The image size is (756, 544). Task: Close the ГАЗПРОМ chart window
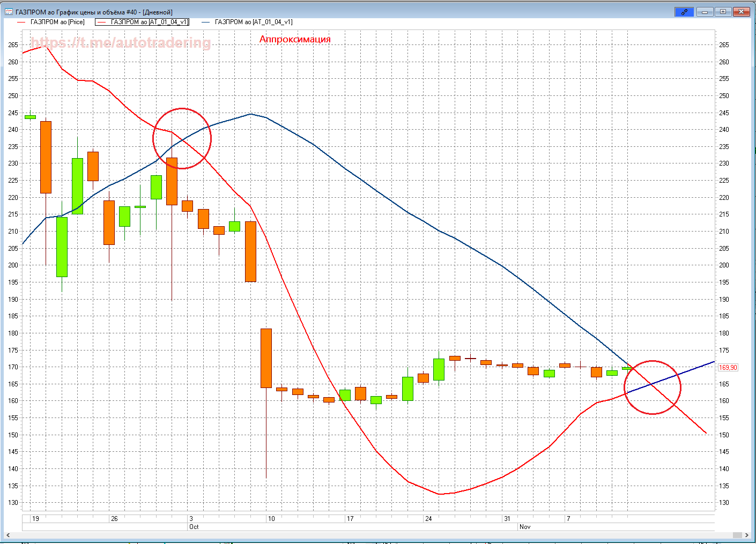[x=742, y=12]
